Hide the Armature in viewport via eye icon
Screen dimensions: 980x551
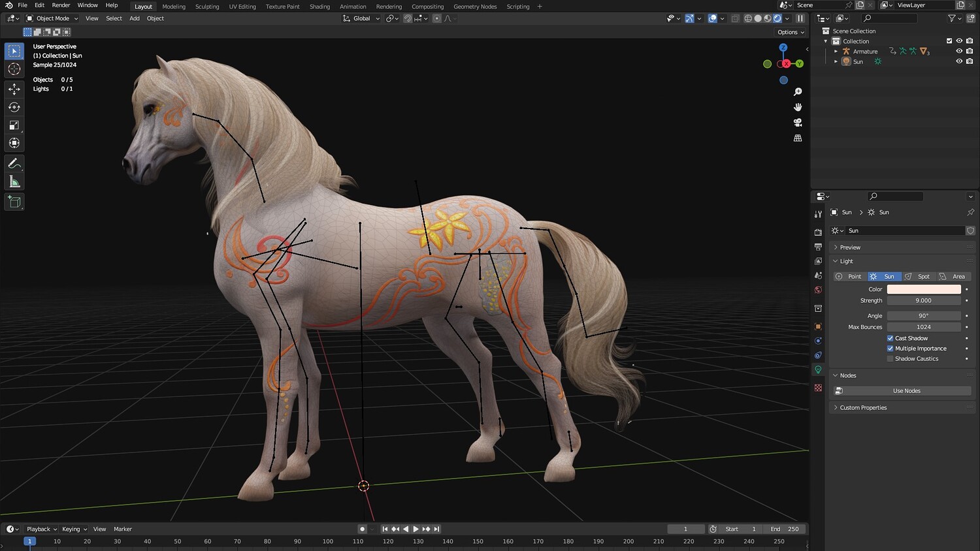959,51
